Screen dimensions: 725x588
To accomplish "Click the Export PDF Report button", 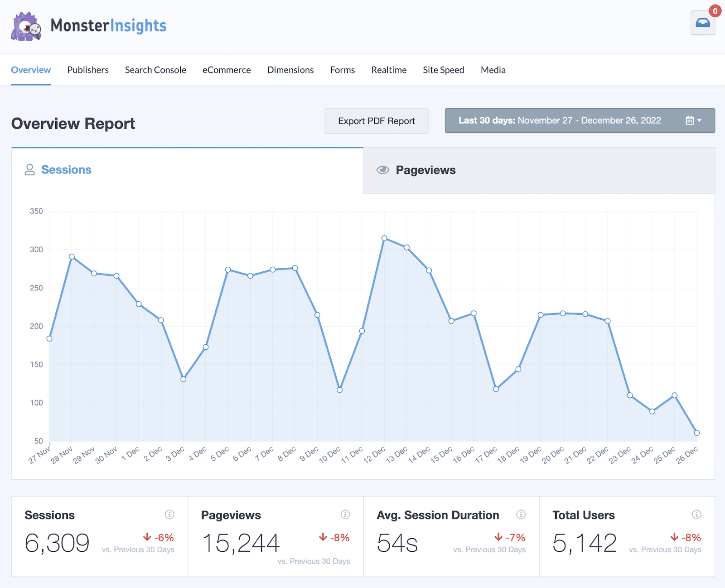I will (x=376, y=121).
